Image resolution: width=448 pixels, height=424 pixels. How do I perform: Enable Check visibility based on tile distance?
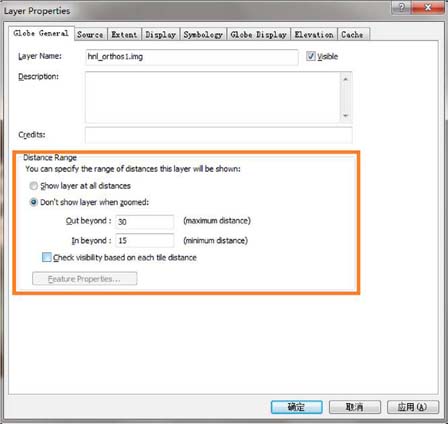click(x=47, y=257)
